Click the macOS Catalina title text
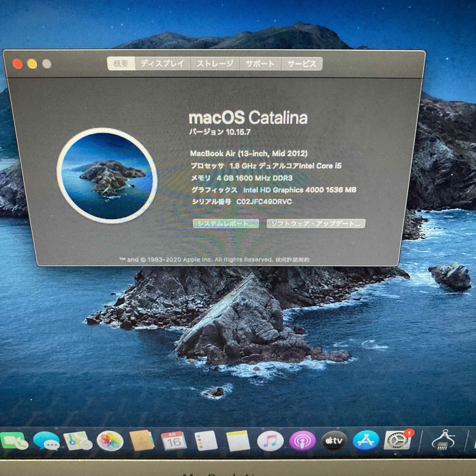Viewport: 476px width, 476px height. 248,118
